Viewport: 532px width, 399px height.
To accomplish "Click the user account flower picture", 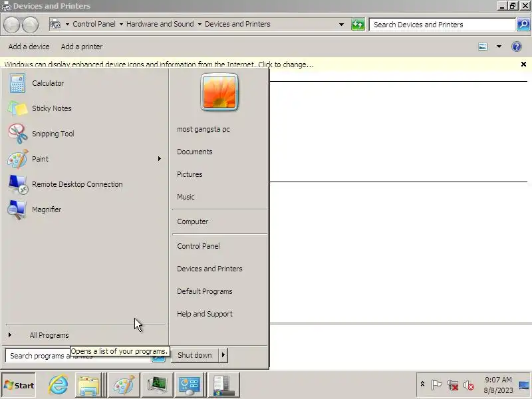I will click(x=219, y=92).
